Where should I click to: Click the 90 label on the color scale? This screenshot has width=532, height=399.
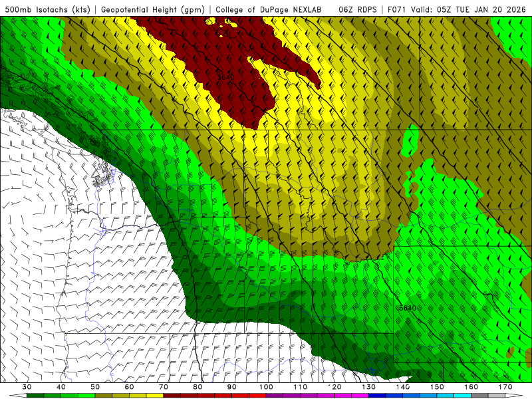pos(231,387)
